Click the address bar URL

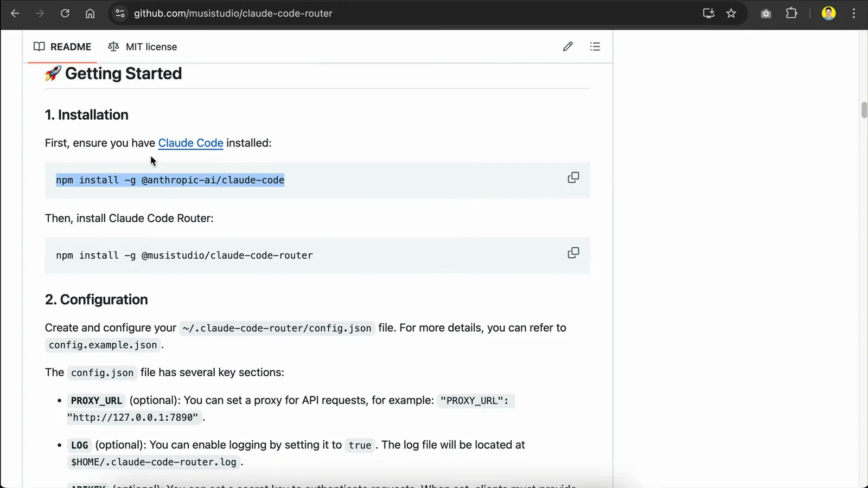coord(233,13)
